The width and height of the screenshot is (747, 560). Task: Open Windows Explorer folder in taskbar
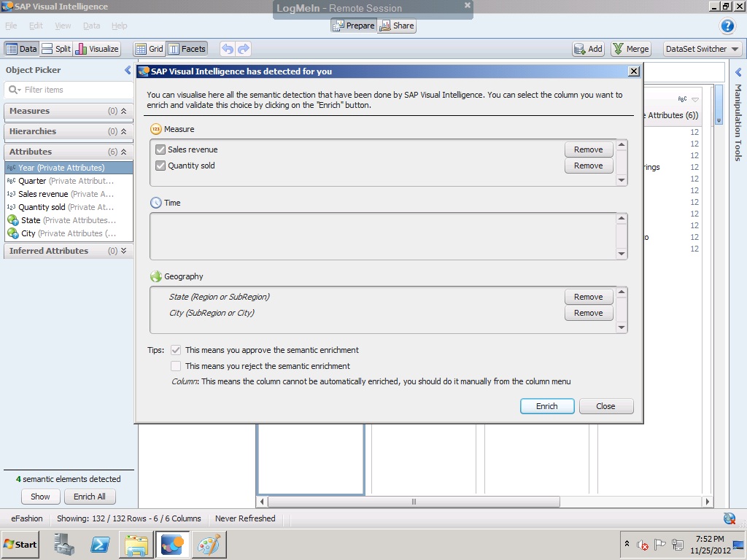click(x=136, y=544)
